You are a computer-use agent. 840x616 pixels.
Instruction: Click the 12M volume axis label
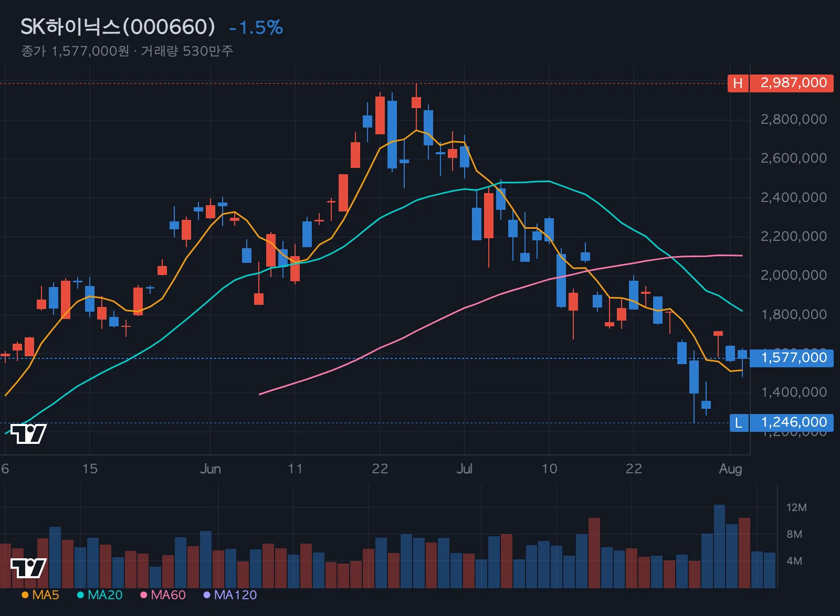[796, 508]
